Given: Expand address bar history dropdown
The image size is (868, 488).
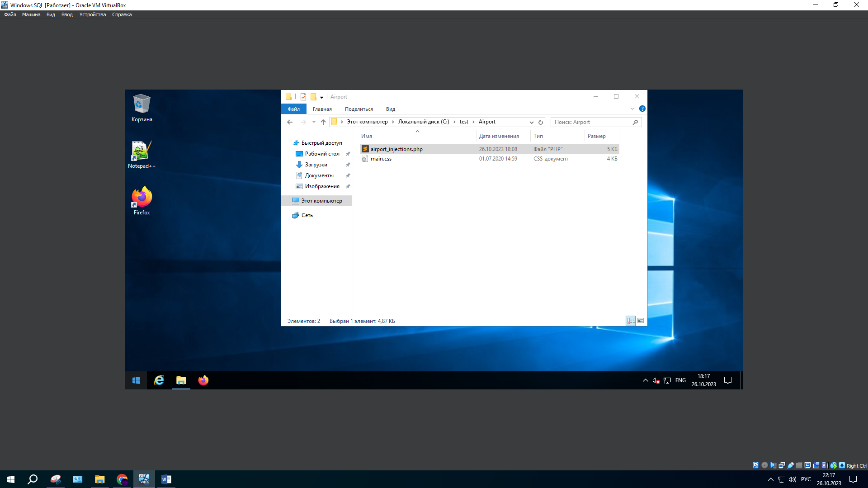Looking at the screenshot, I should tap(531, 122).
